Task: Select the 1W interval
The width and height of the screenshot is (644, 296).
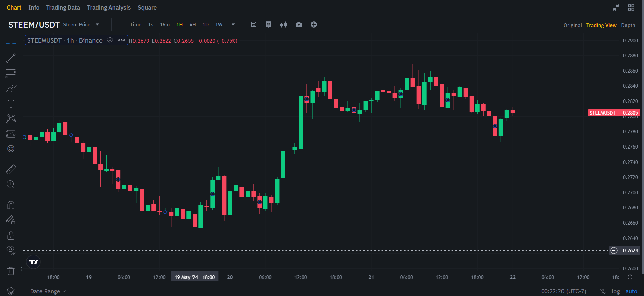Action: pos(219,25)
